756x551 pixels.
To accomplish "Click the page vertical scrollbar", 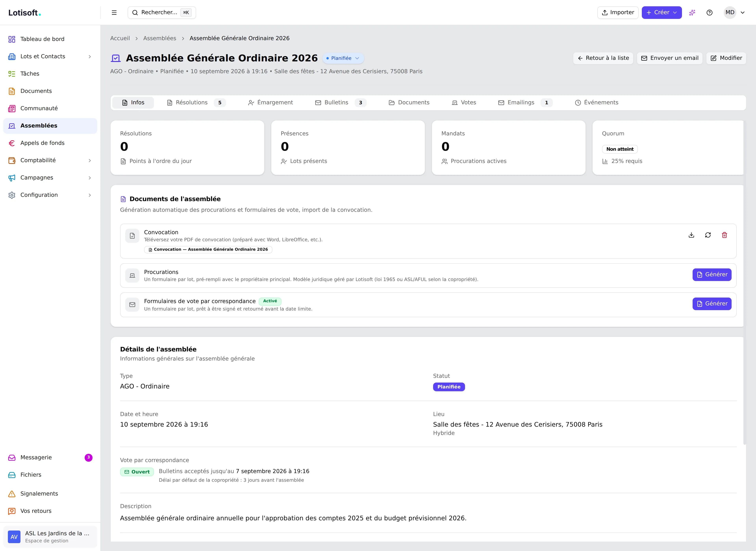I will tap(745, 282).
